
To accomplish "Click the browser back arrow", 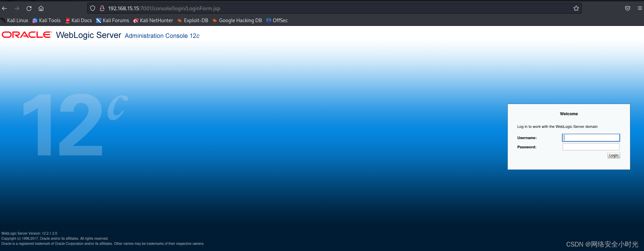I will tap(4, 8).
